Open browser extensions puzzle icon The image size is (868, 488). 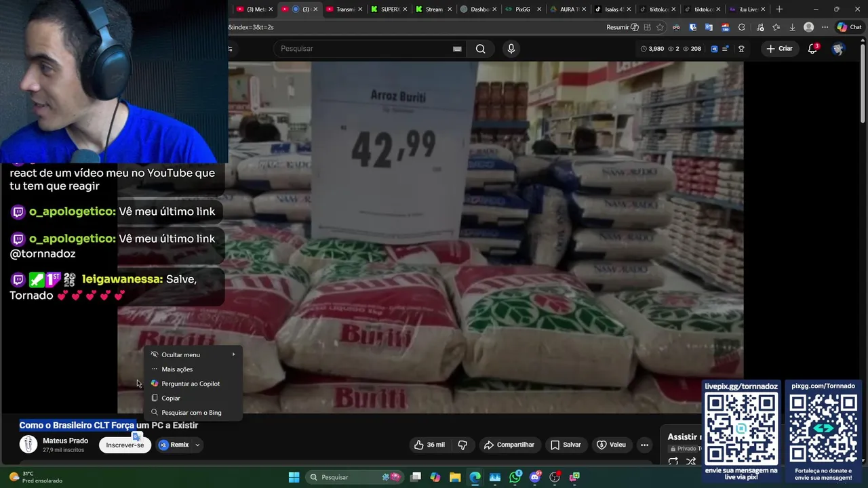coord(741,27)
